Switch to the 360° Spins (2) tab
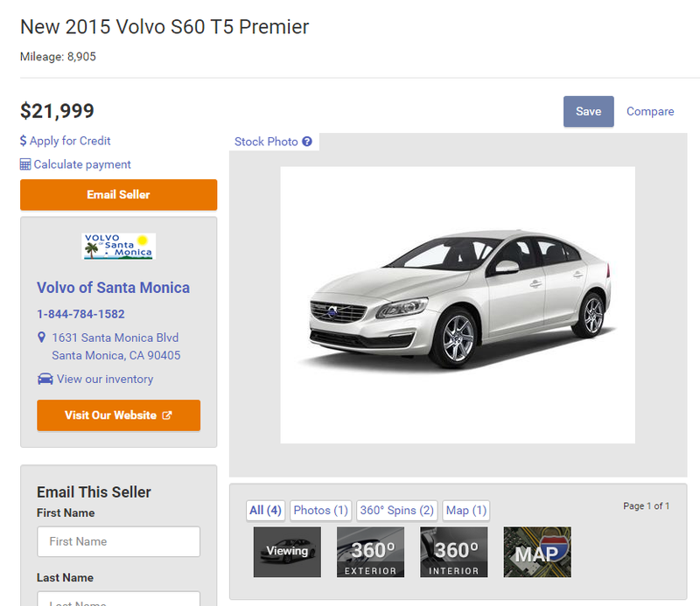The height and width of the screenshot is (606, 700). coord(397,510)
